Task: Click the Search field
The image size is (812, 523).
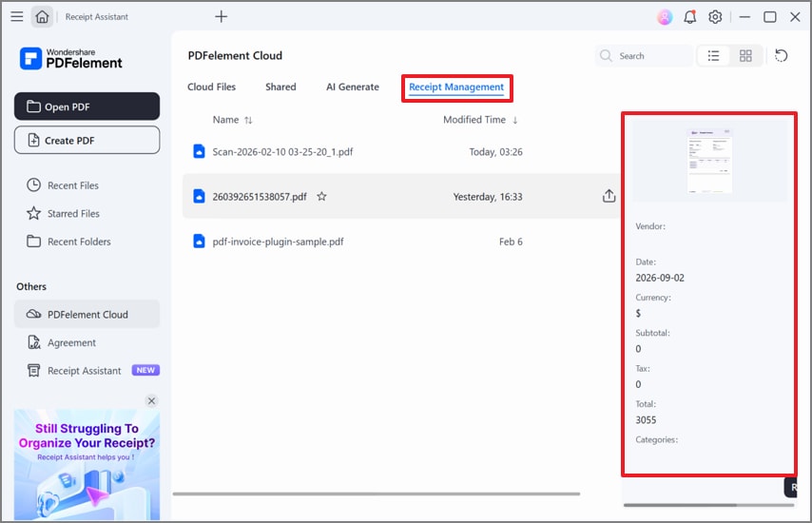Action: 644,56
